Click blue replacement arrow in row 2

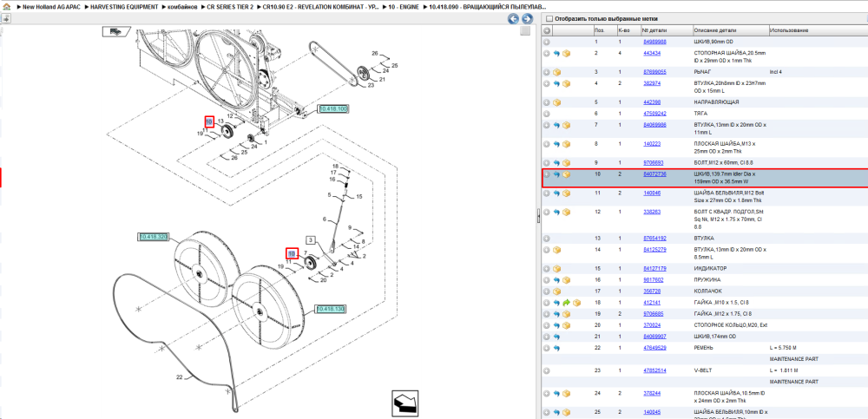click(x=557, y=54)
